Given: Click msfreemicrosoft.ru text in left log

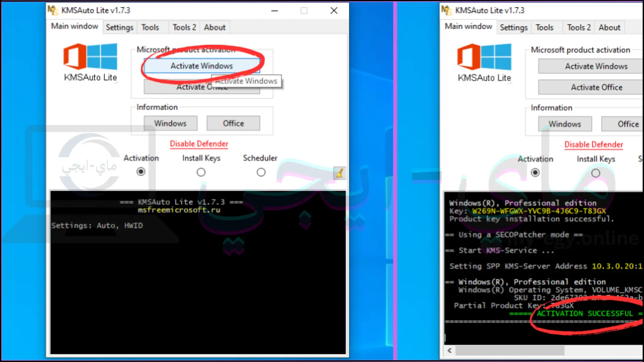Looking at the screenshot, I should point(179,210).
